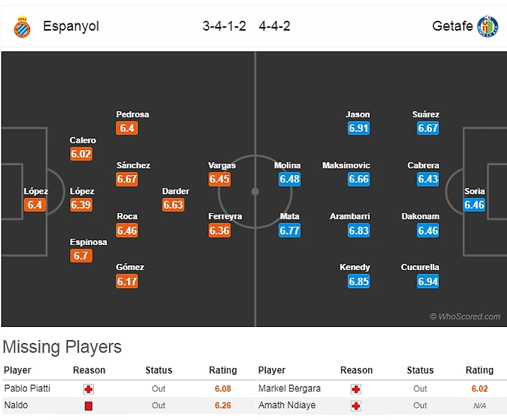This screenshot has width=507, height=420.
Task: Click the Espanyol club crest
Action: (22, 26)
